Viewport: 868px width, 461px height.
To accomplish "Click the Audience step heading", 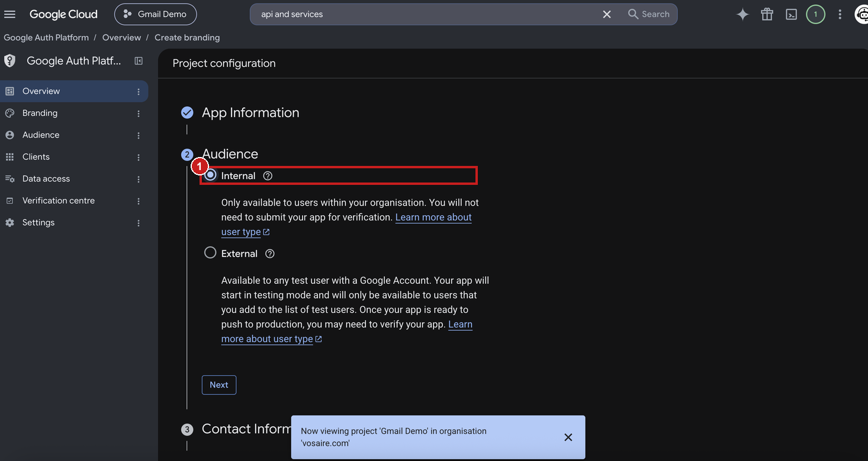I will pyautogui.click(x=230, y=154).
